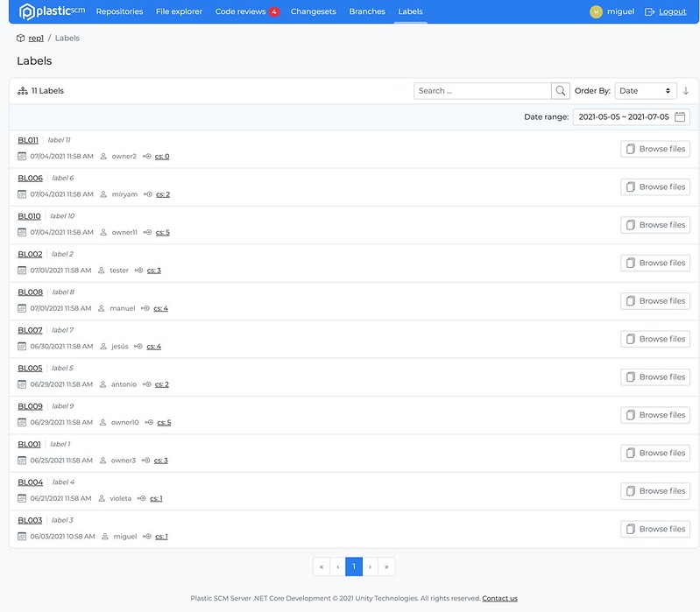Open the date range calendar icon
The height and width of the screenshot is (612, 700).
pyautogui.click(x=680, y=116)
